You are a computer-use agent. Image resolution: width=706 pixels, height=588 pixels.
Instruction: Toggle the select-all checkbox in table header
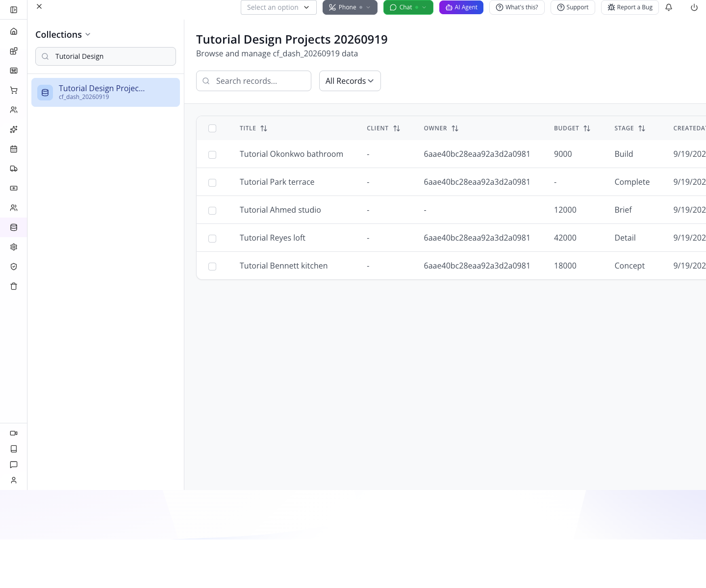[212, 128]
